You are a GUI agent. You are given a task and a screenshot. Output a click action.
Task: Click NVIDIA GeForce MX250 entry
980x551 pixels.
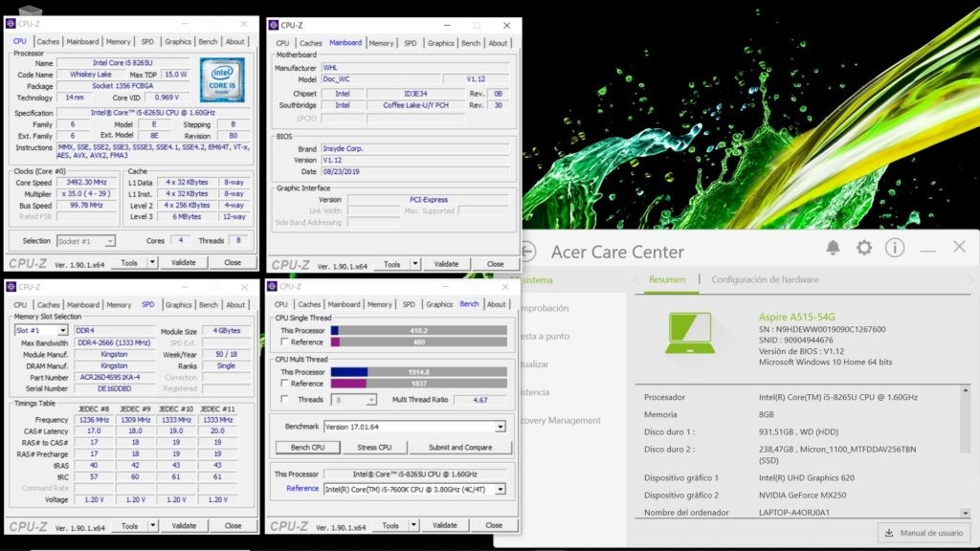tap(803, 495)
